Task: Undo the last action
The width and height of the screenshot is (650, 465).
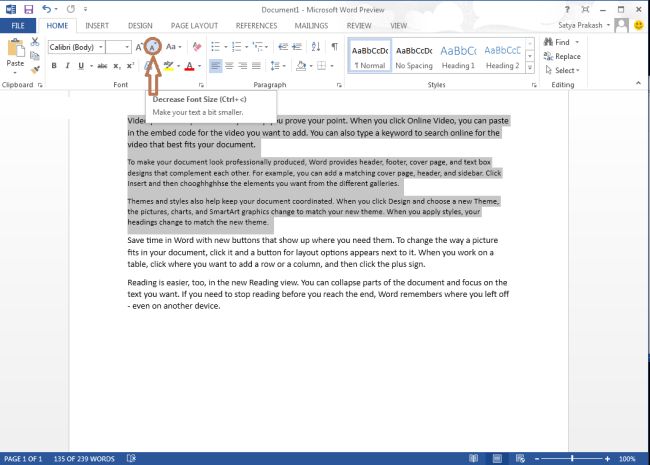Action: click(x=47, y=9)
